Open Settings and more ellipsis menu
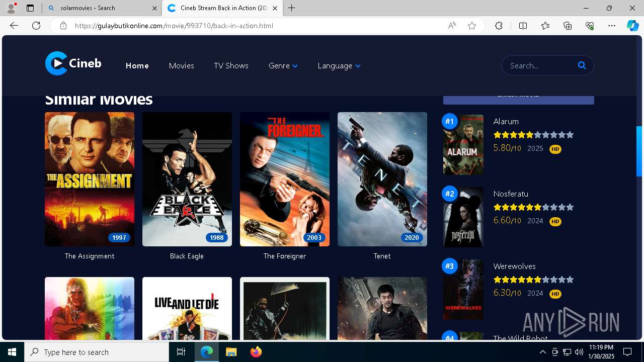 612,26
